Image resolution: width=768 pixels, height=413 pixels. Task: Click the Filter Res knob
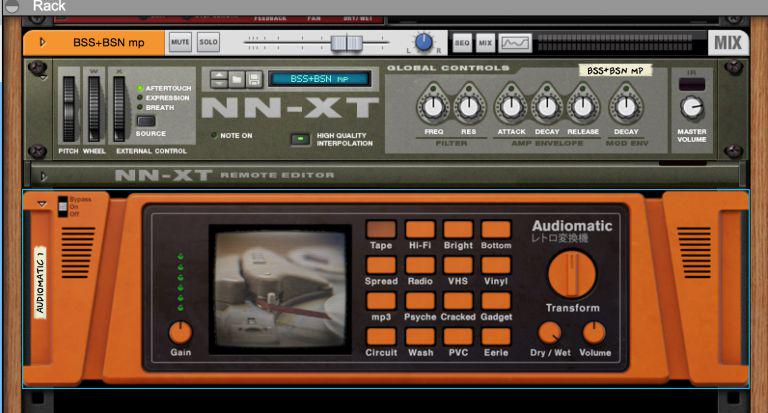click(469, 106)
